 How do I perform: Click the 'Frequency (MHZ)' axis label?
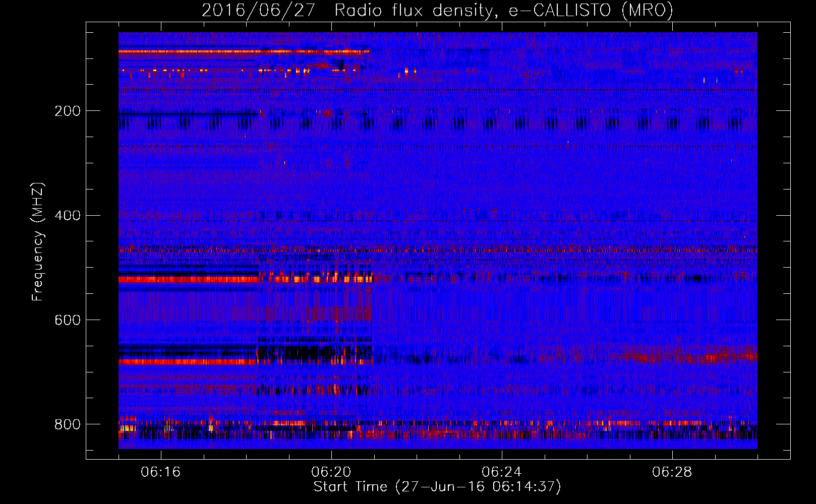[37, 241]
